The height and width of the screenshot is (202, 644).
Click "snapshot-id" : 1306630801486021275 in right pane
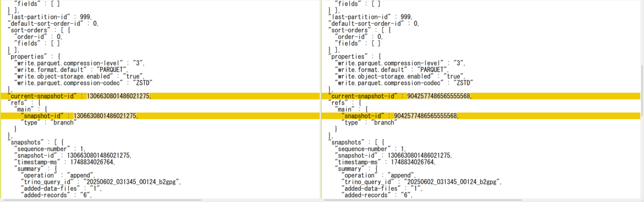pos(393,155)
